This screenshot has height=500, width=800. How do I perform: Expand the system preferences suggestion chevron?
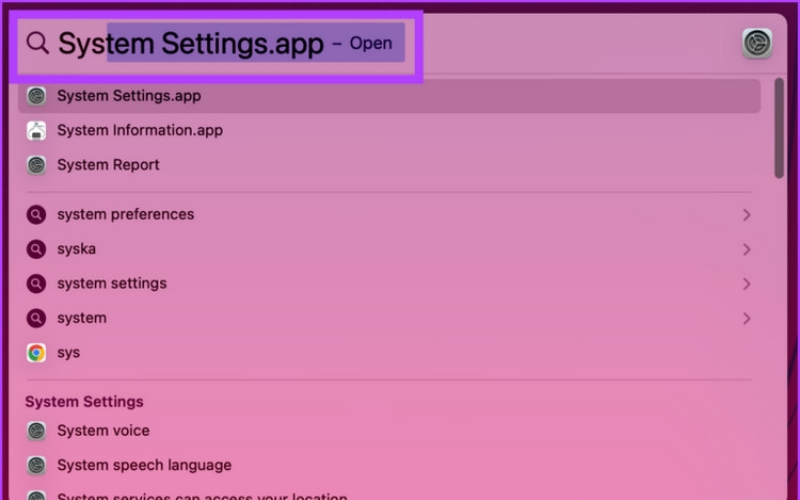pos(746,215)
